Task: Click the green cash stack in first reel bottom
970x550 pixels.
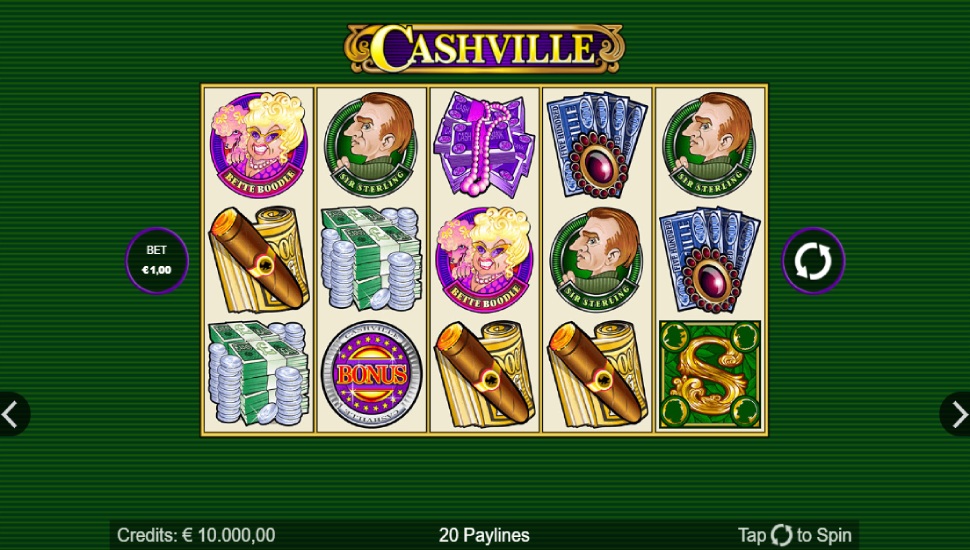Action: 259,374
